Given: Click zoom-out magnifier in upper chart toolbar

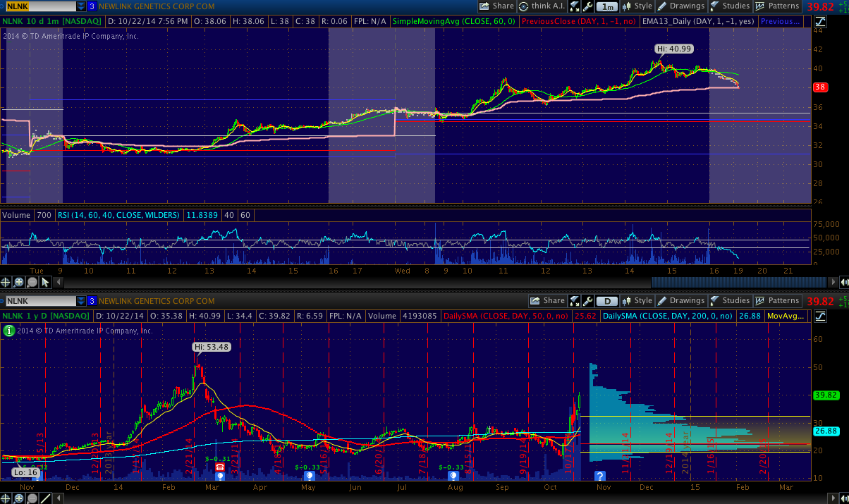Looking at the screenshot, I should pyautogui.click(x=32, y=282).
